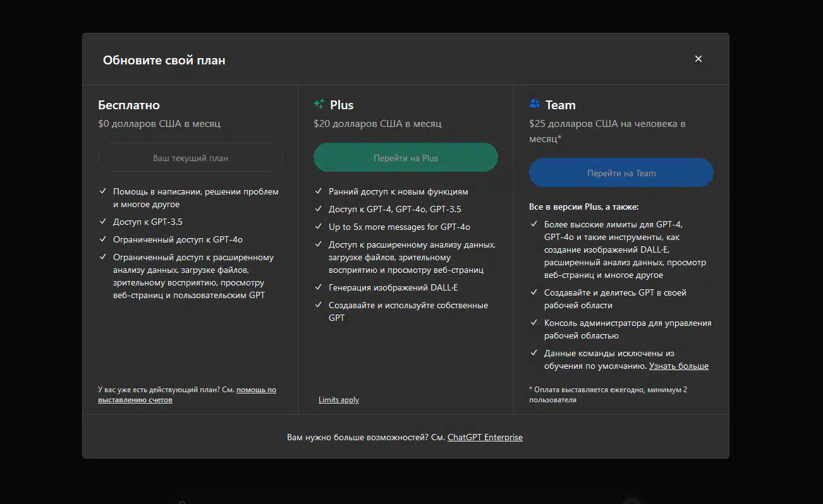Click the Plus sparkle icon

(x=319, y=104)
